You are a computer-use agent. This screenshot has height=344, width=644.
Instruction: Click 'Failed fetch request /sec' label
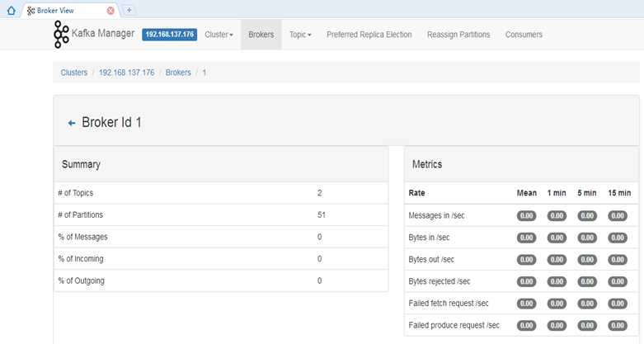click(x=449, y=304)
